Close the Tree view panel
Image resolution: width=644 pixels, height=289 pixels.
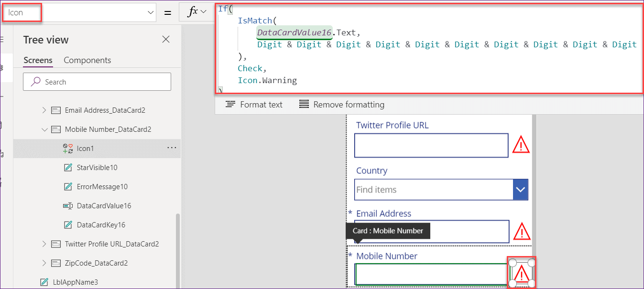165,40
